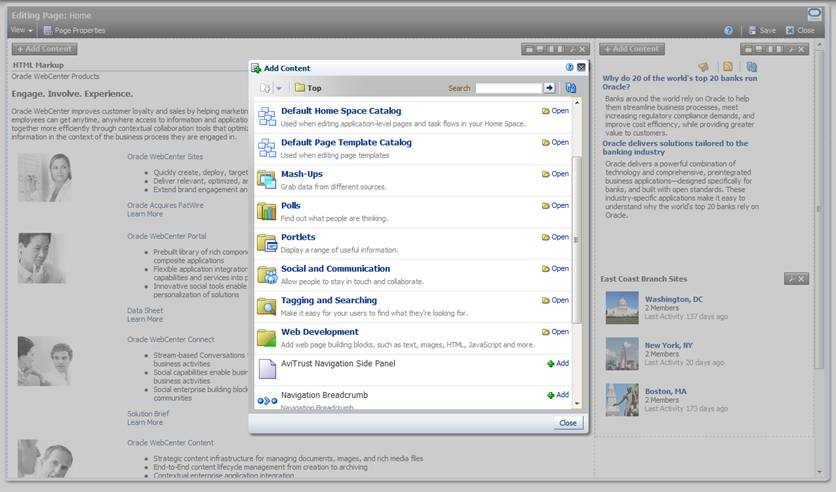Click the Close button at dialog bottom
Image resolution: width=836 pixels, height=492 pixels.
click(x=568, y=423)
